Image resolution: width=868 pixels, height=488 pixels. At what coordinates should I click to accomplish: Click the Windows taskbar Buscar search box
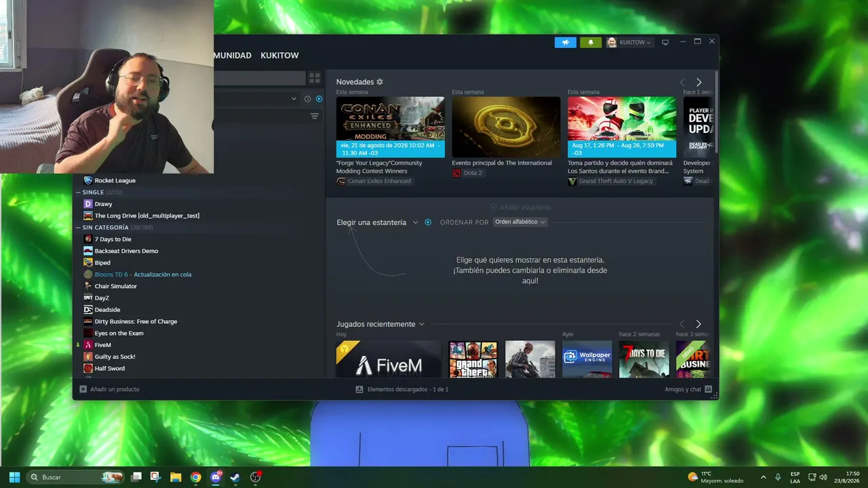(x=76, y=477)
